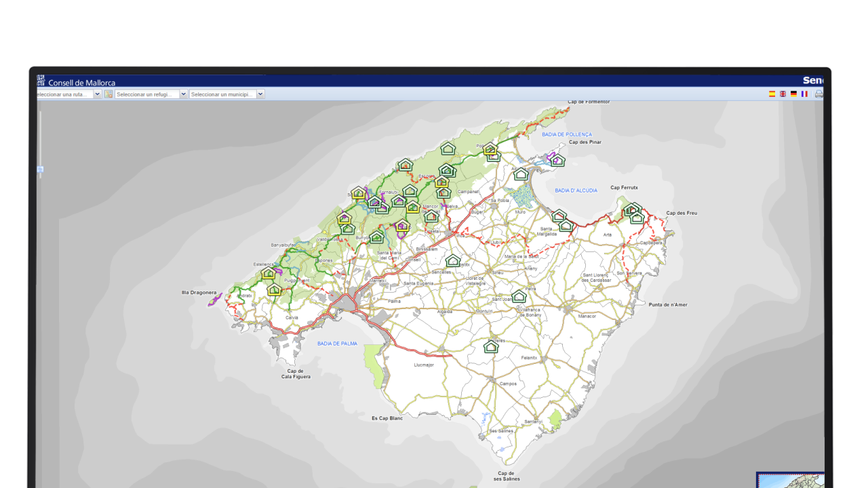868x488 pixels.
Task: Click the 'Son Servera' label on the map
Action: pos(629,273)
